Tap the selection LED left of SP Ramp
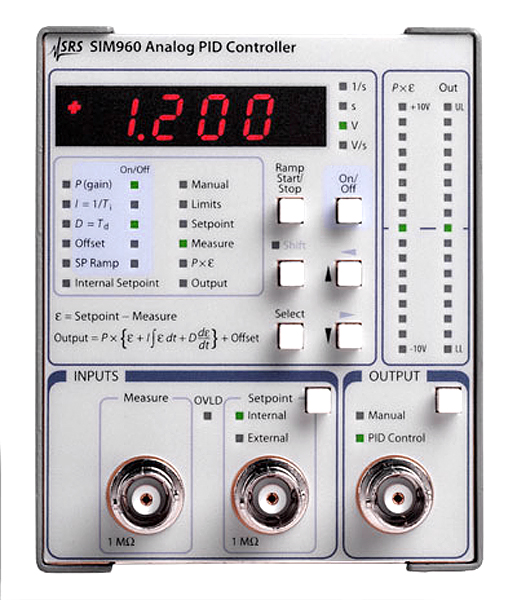Image resolution: width=517 pixels, height=600 pixels. click(x=66, y=263)
